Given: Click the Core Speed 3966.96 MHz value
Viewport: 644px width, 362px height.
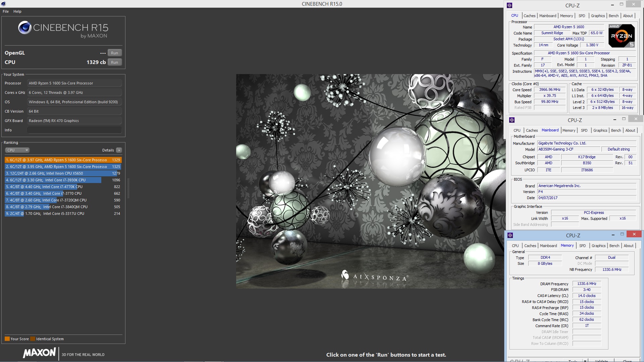Looking at the screenshot, I should 550,90.
